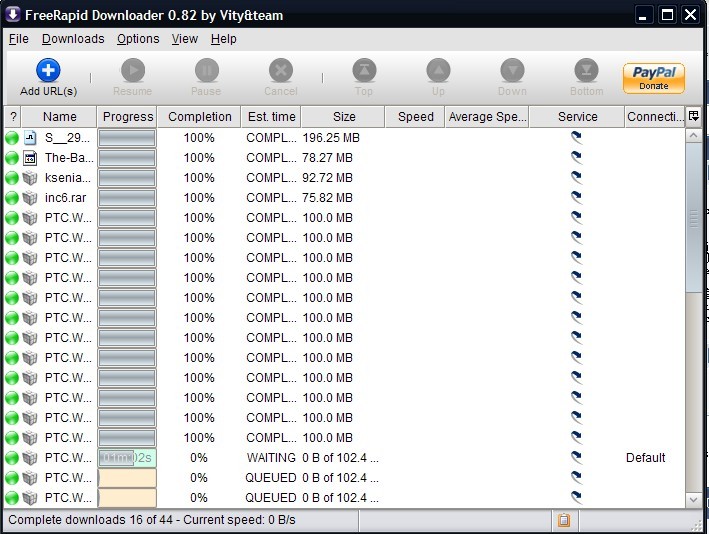The height and width of the screenshot is (534, 709).
Task: Sort by the Size column header
Action: pos(344,117)
